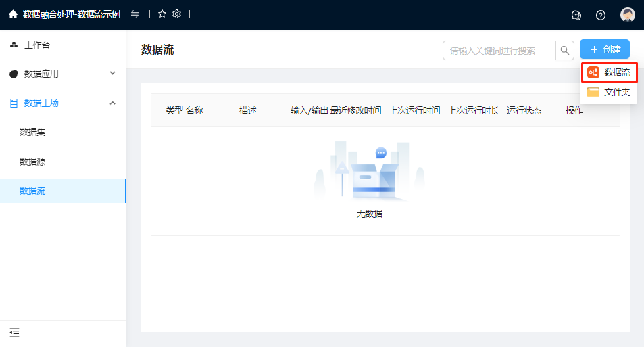644x347 pixels.
Task: Go to 数据源 in sidebar
Action: (32, 162)
